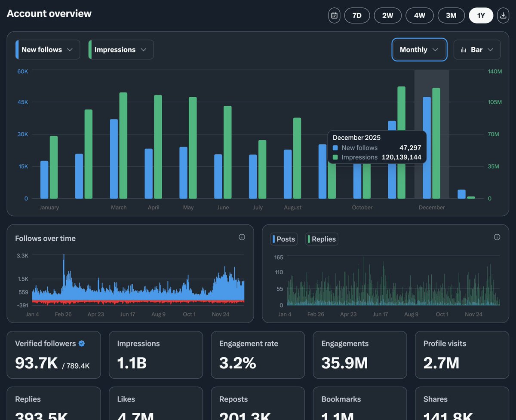The height and width of the screenshot is (420, 516).
Task: Download the analytics data export icon
Action: click(503, 15)
